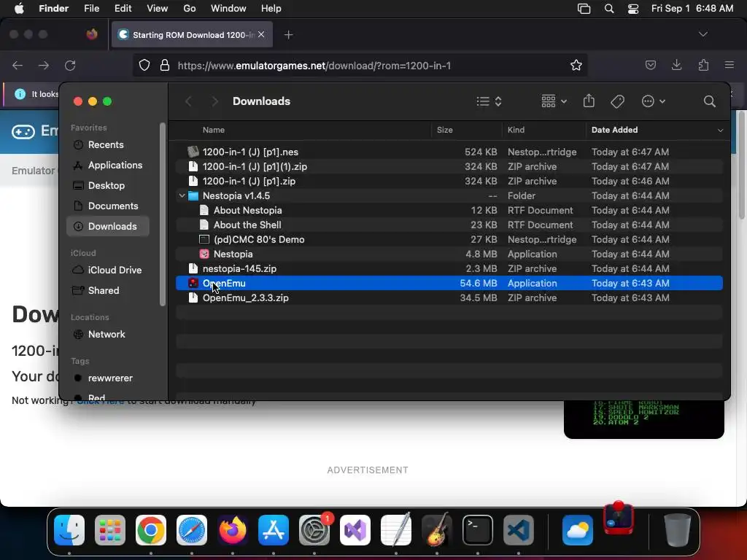Viewport: 747px width, 560px height.
Task: Click the shield tracking protection icon
Action: tap(144, 65)
